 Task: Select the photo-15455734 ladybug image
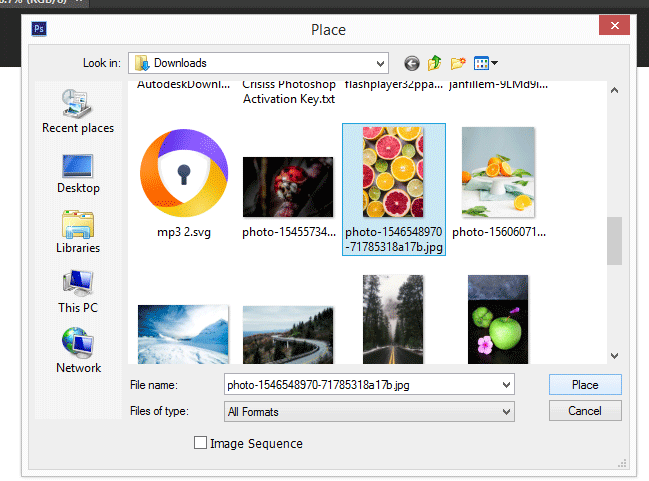[x=288, y=197]
